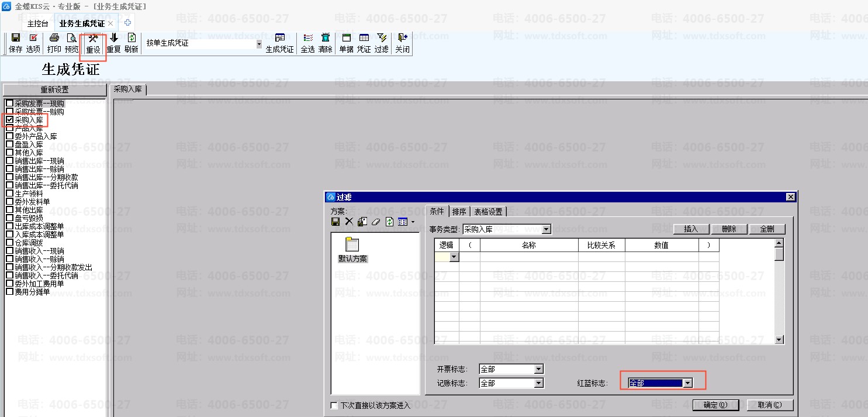Click the 生成凭证 toolbar icon
Viewport: 868px width, 417px height.
[280, 43]
